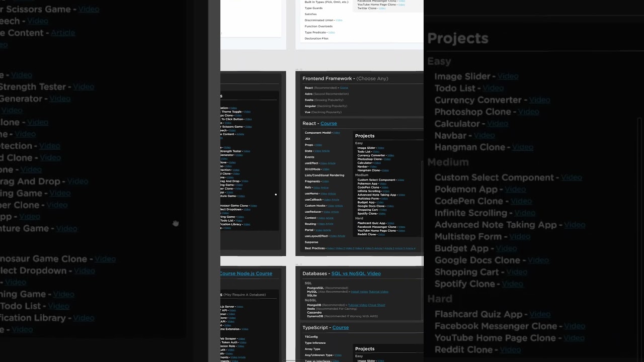Select the 'Declaration Files' topic text
The image size is (644, 362).
(x=316, y=38)
